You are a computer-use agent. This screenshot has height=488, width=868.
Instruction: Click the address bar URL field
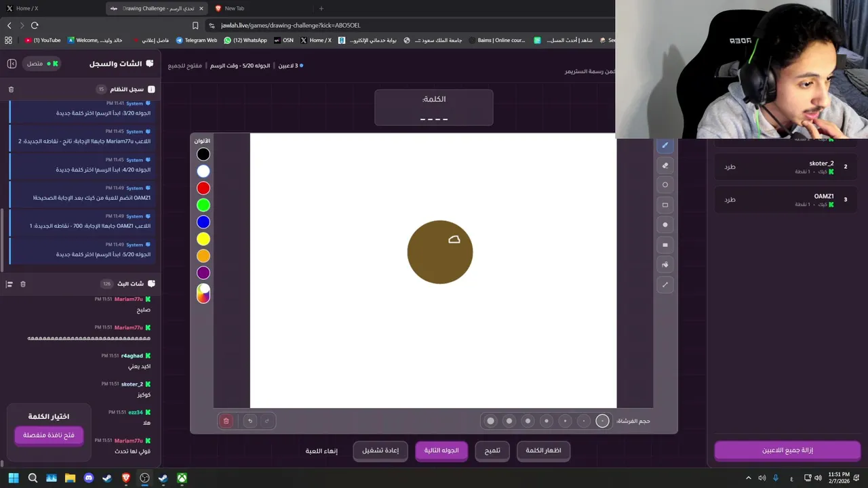click(407, 25)
